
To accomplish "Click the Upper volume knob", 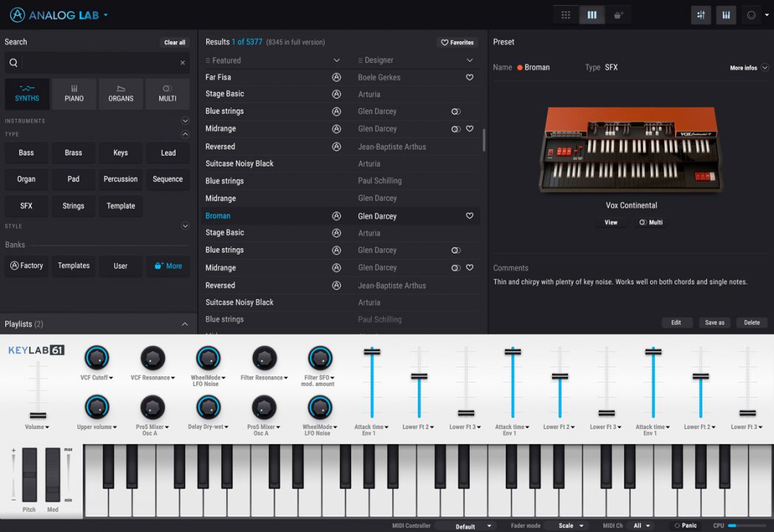I will click(x=97, y=407).
